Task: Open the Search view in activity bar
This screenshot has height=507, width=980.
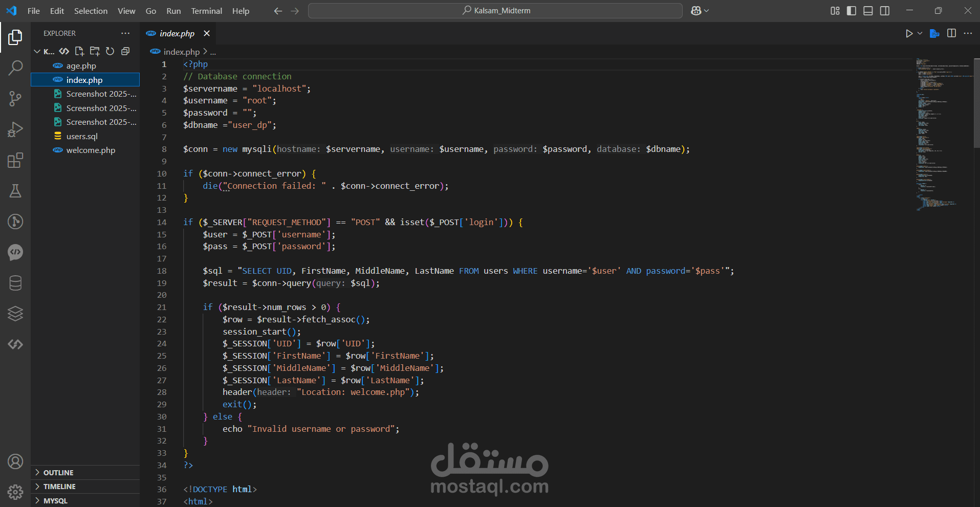Action: (15, 68)
